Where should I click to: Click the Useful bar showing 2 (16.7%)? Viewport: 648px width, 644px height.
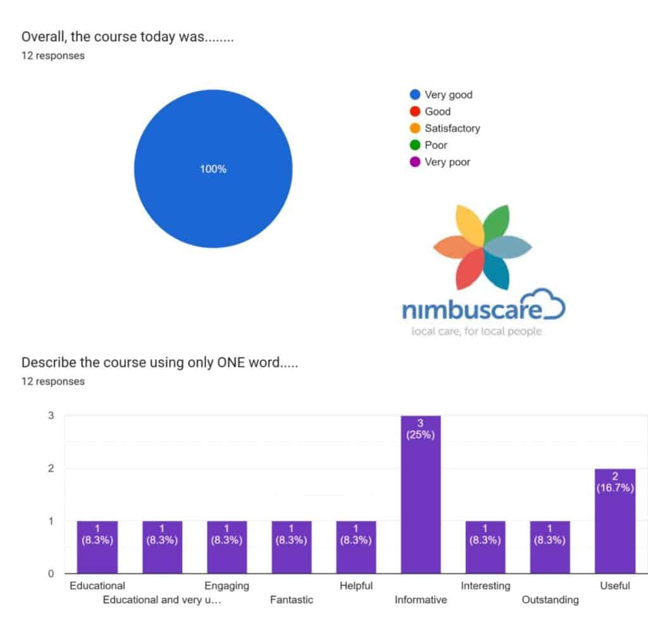click(615, 521)
